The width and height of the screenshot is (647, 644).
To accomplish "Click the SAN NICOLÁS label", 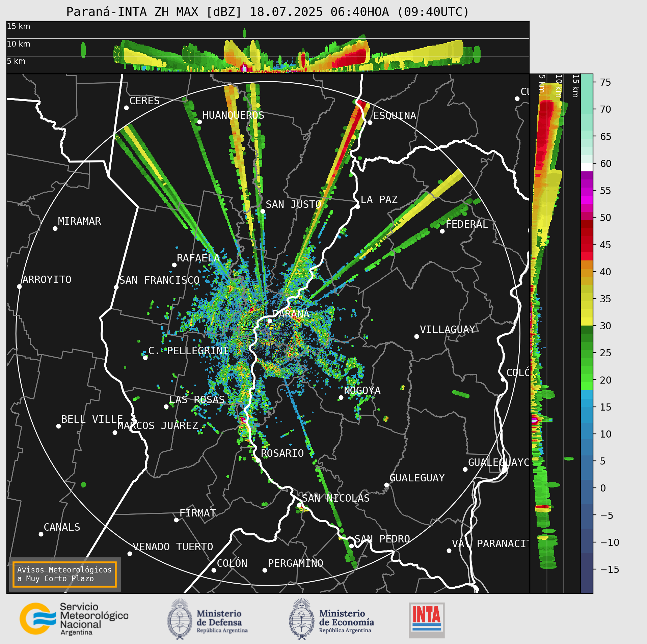I will [336, 498].
